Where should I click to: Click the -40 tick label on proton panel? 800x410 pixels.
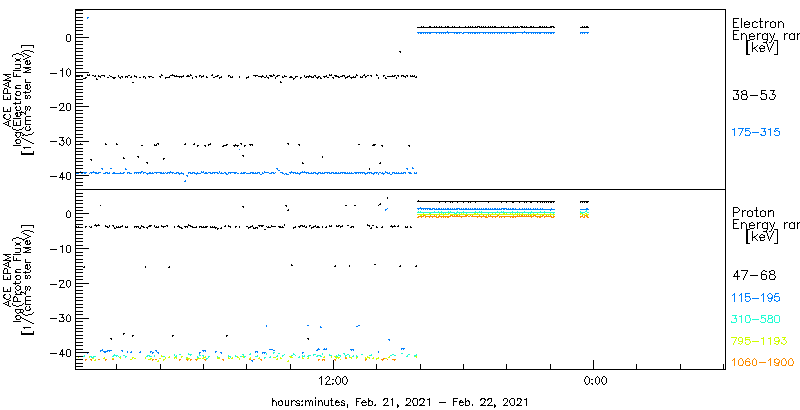coord(59,352)
